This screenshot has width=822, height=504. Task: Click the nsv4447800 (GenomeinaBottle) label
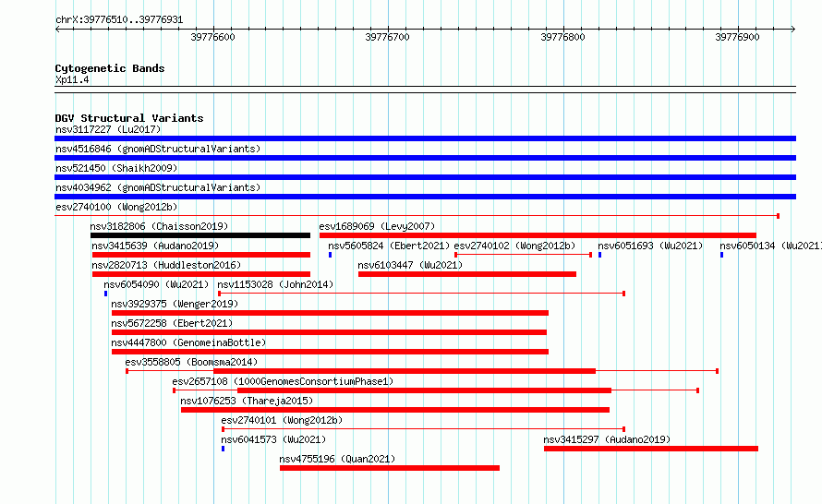pyautogui.click(x=188, y=342)
